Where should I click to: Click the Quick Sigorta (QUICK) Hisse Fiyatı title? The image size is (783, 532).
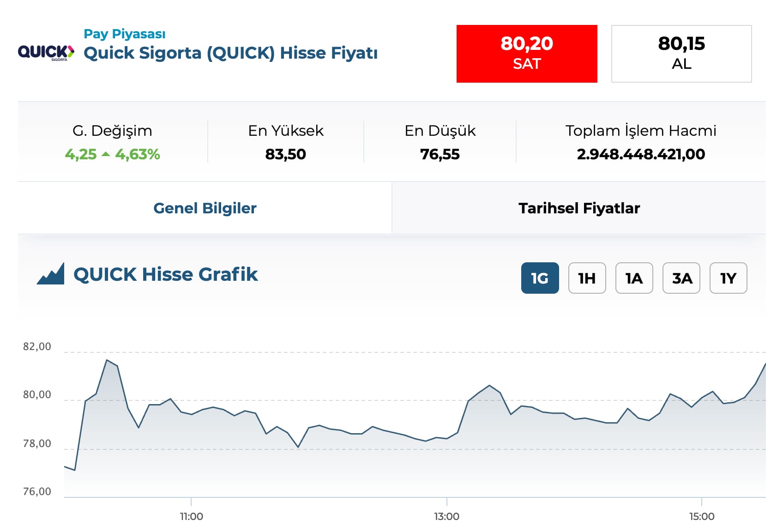[231, 53]
